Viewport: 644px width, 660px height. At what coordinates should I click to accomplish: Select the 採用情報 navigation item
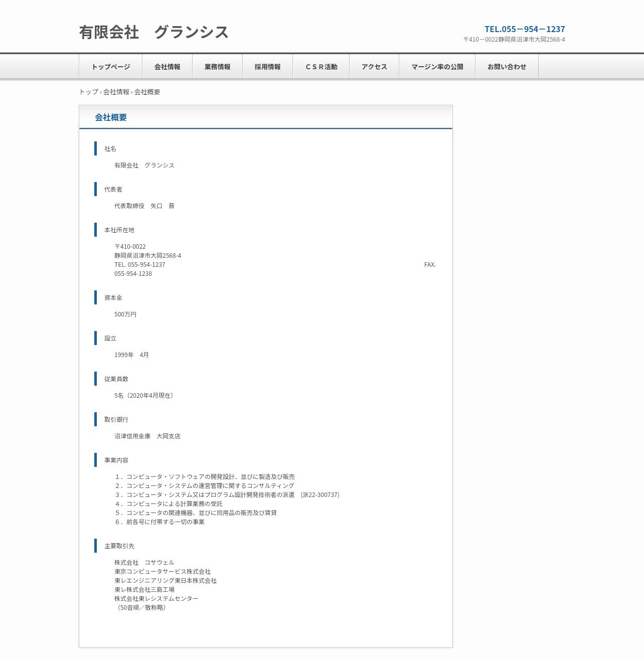click(x=268, y=67)
